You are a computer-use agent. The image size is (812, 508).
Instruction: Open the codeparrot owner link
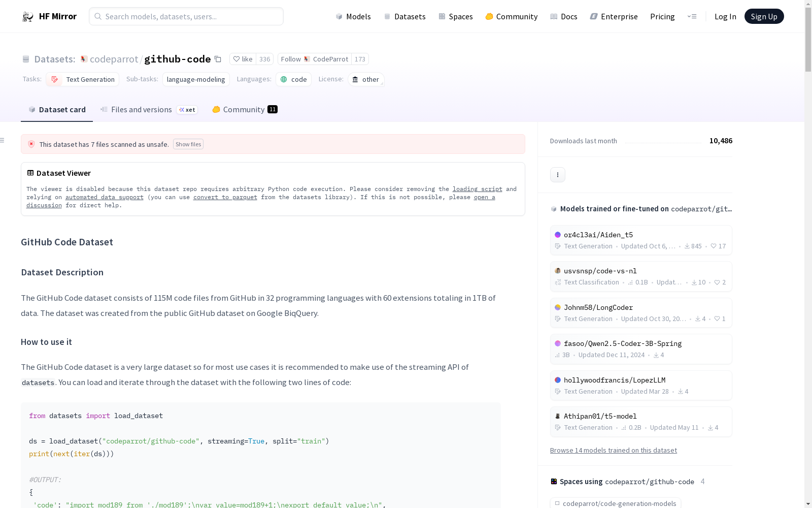point(114,59)
